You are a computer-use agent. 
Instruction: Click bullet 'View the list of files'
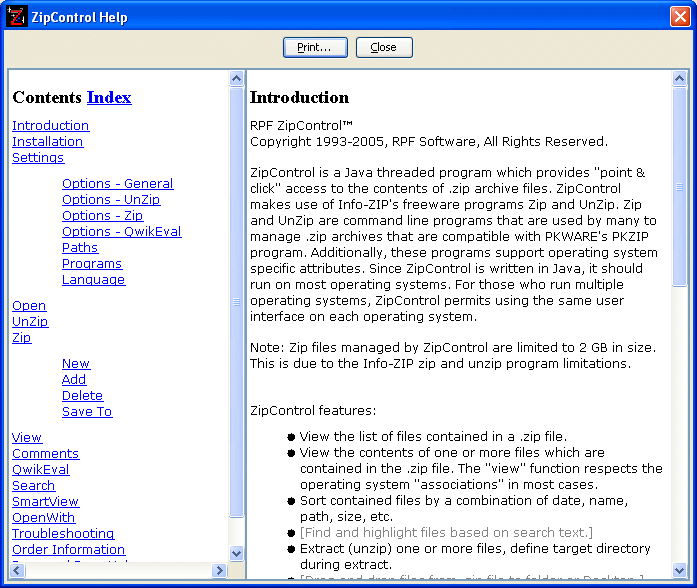click(433, 437)
